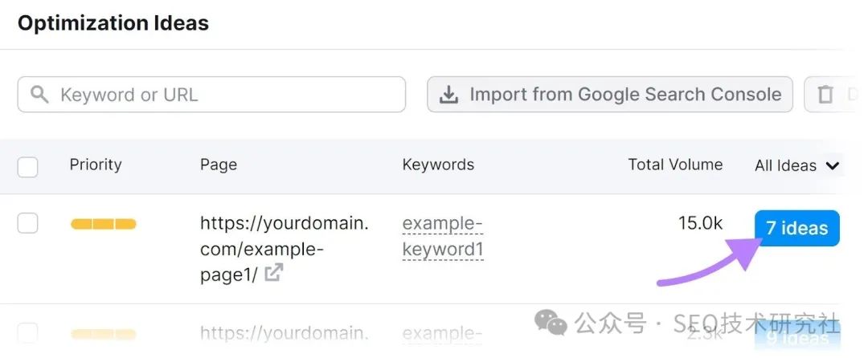Check the example-page1 row checkbox
Image resolution: width=868 pixels, height=358 pixels.
coord(27,223)
